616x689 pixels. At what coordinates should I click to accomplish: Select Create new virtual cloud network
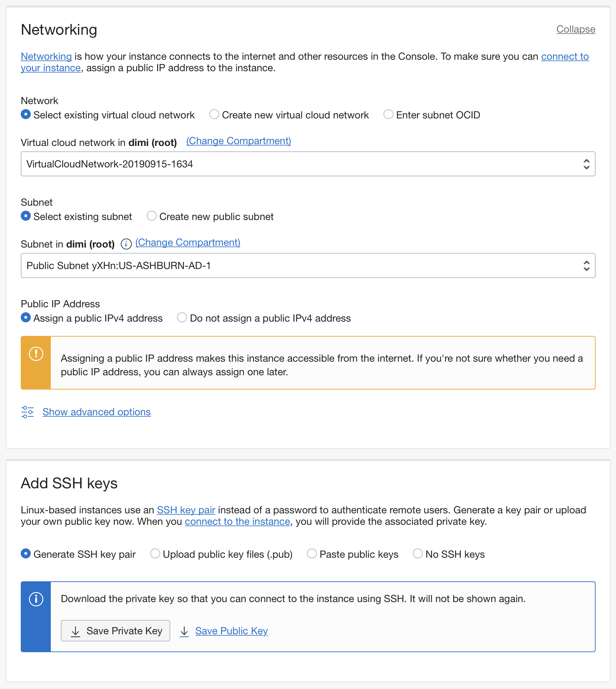pos(214,114)
